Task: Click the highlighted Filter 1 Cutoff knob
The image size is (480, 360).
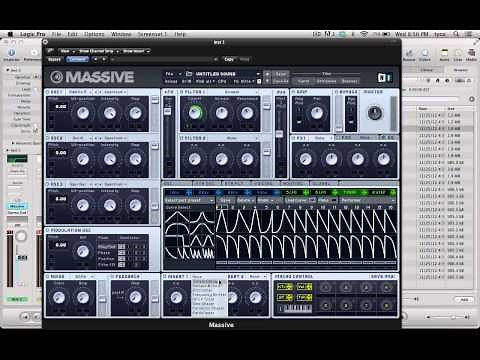Action: click(195, 113)
